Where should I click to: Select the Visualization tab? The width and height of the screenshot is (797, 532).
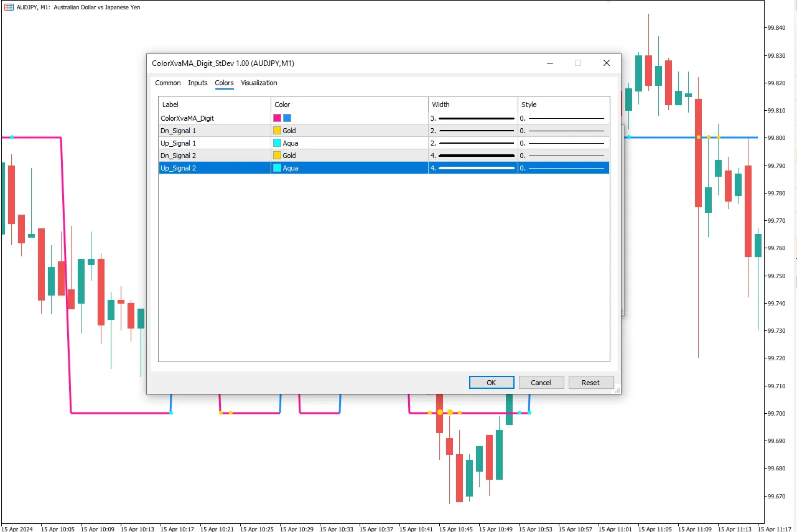[x=259, y=83]
